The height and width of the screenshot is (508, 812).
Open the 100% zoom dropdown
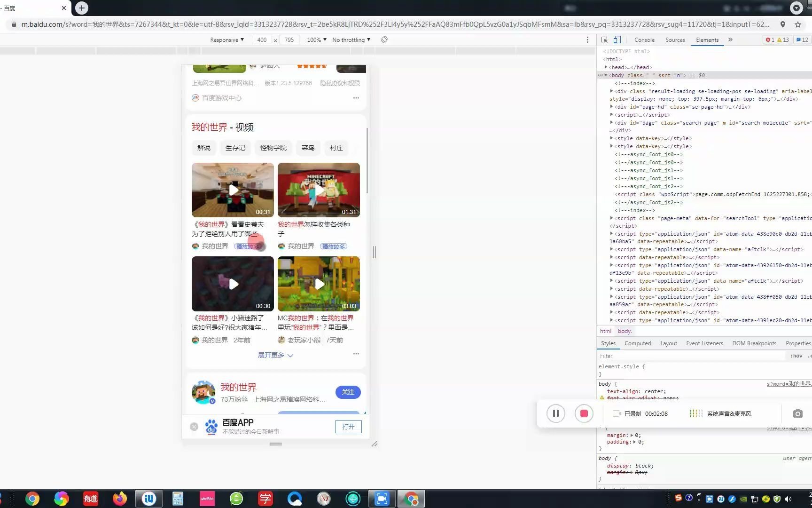(317, 40)
